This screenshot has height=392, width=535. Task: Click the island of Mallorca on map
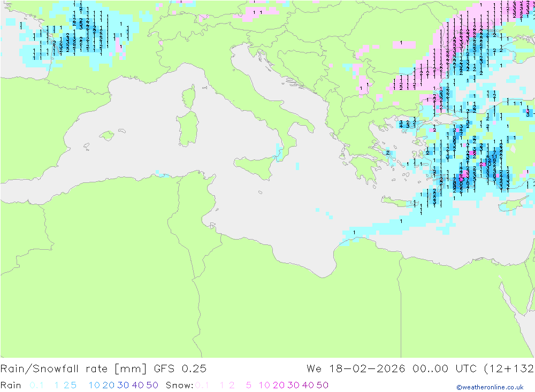pyautogui.click(x=107, y=135)
